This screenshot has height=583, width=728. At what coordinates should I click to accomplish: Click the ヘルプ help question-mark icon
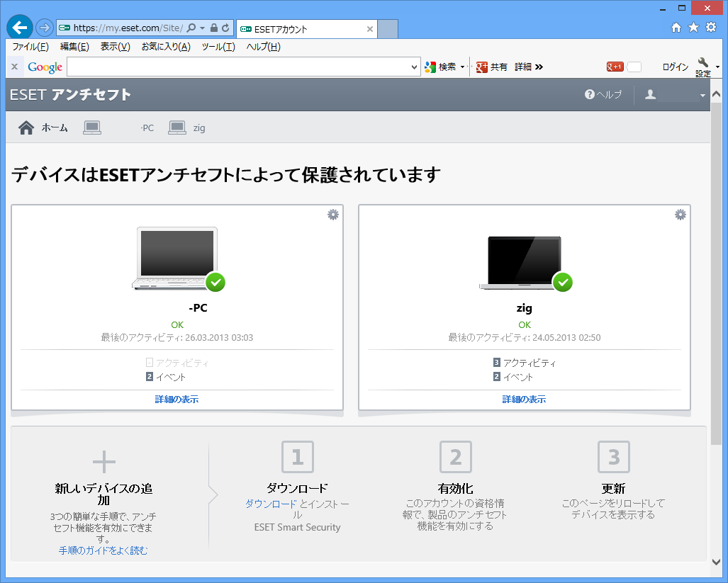[590, 95]
